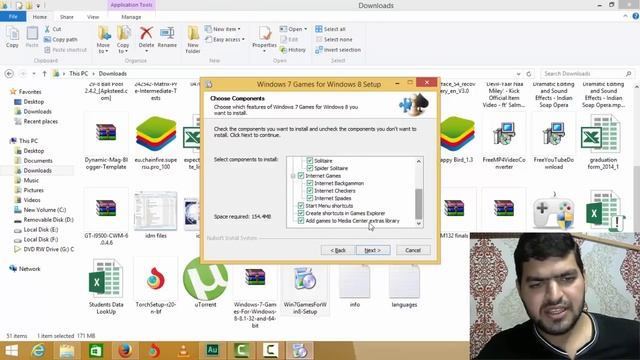Click the Back navigation arrow in Explorer
This screenshot has width=640, height=360.
(9, 73)
